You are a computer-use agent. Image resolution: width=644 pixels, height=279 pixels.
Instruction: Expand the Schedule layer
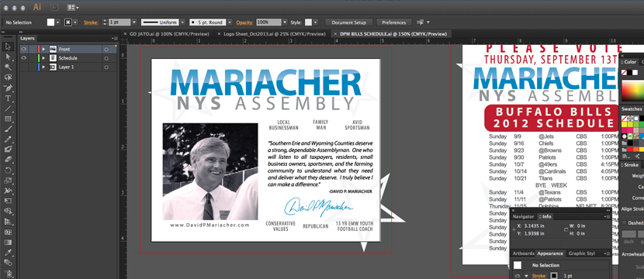pyautogui.click(x=43, y=58)
